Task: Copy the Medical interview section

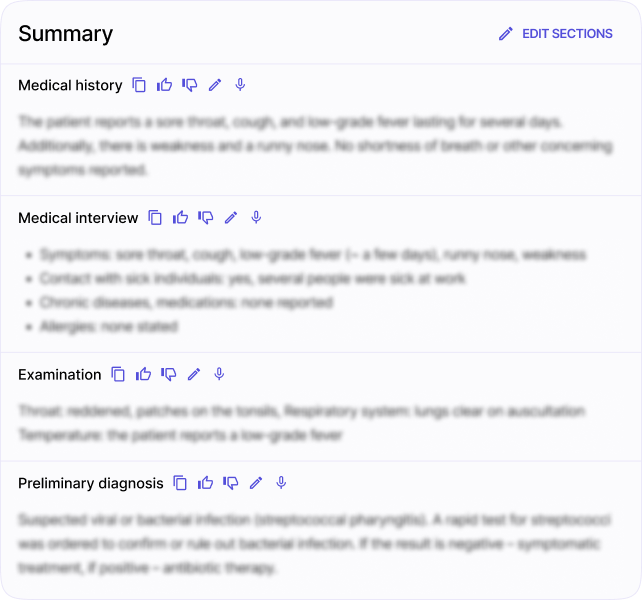Action: [x=156, y=217]
